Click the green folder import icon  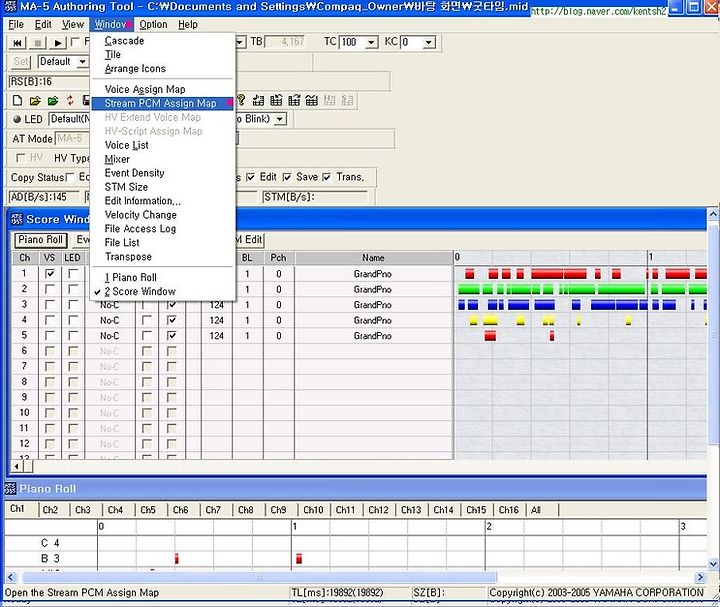point(53,101)
